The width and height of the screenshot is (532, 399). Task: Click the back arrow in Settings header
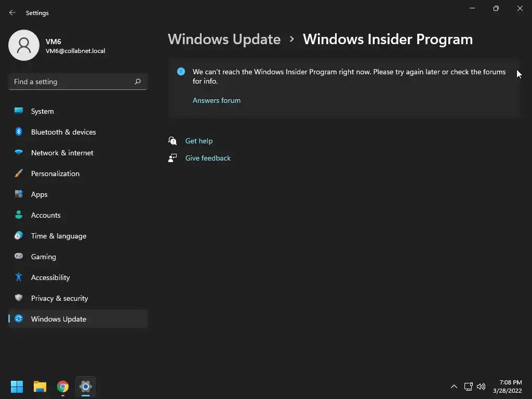point(12,12)
